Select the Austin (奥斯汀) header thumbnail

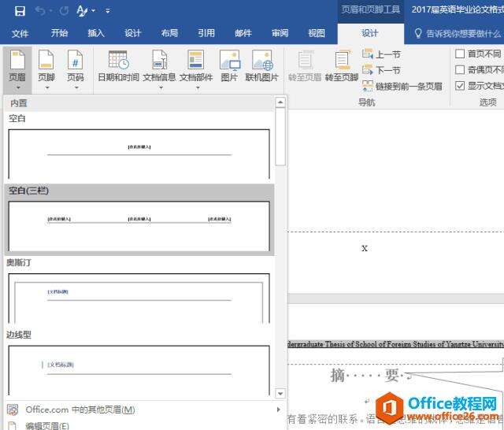(139, 298)
